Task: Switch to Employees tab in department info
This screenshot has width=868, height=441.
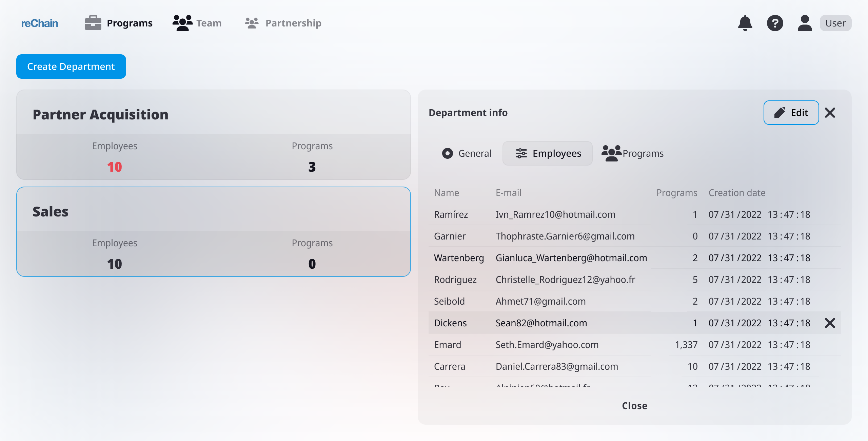Action: [x=548, y=153]
